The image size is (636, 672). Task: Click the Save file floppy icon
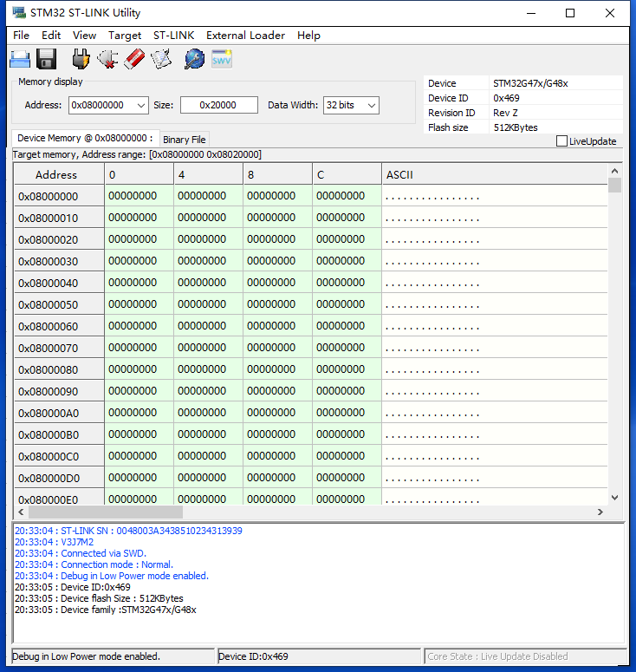[x=46, y=59]
